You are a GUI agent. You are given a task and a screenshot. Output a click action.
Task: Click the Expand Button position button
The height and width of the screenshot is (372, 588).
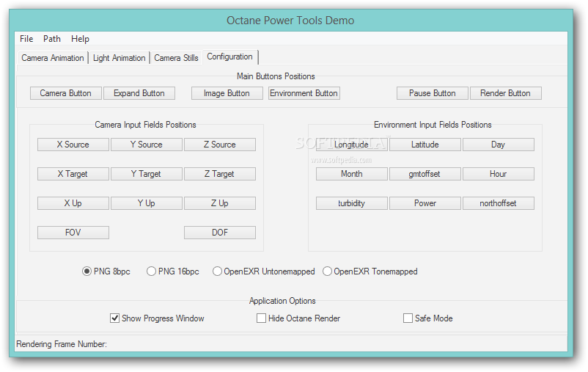tap(139, 93)
